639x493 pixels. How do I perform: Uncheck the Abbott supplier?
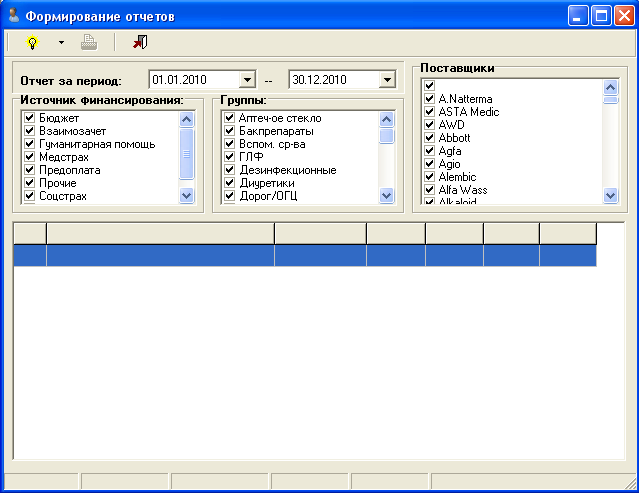[x=430, y=138]
